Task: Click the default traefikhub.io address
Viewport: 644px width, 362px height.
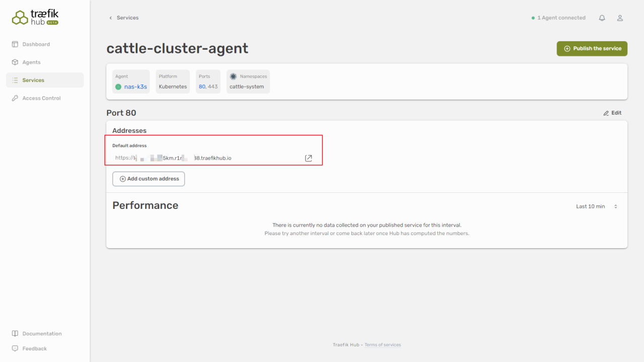Action: (173, 158)
